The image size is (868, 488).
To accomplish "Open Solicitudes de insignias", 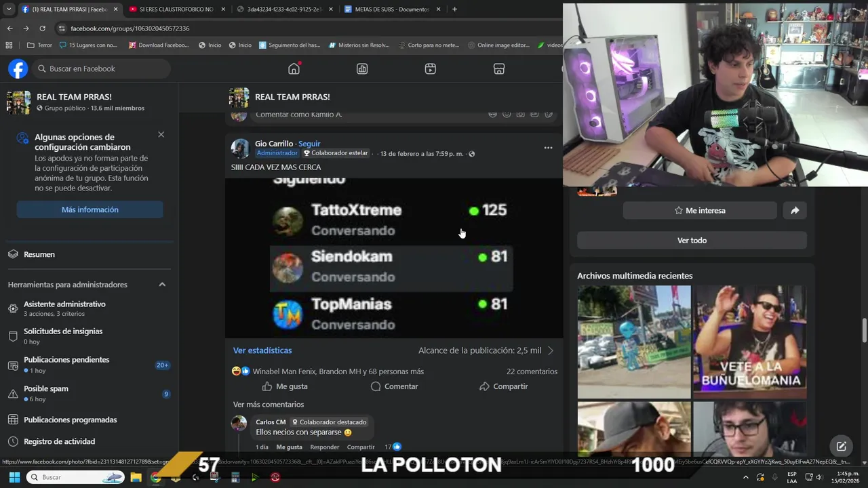I will coord(89,336).
